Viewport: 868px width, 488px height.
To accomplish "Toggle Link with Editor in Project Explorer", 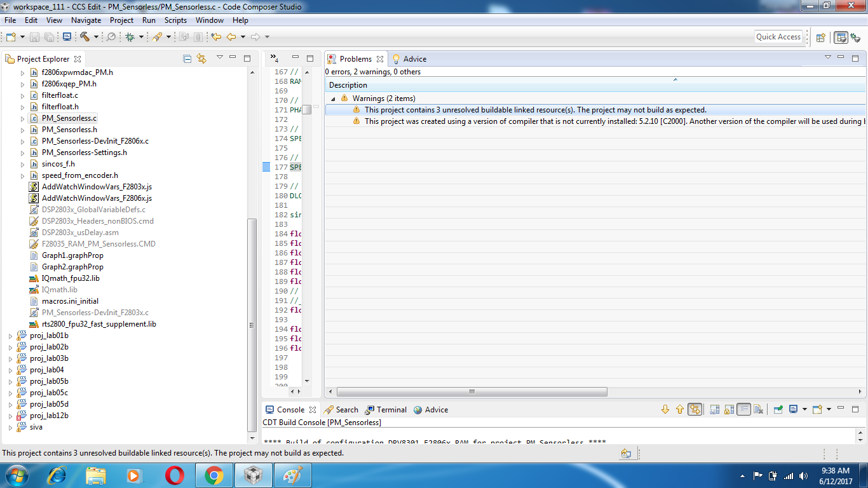I will 202,58.
